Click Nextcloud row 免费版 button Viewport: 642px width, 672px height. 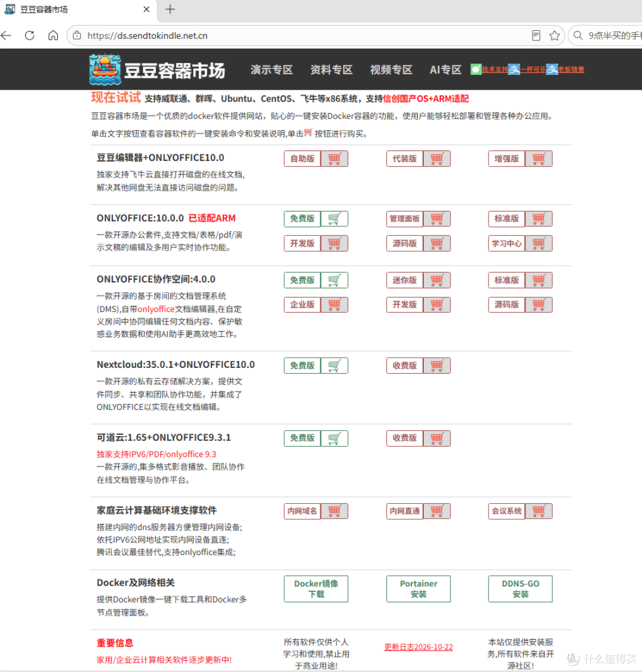click(x=303, y=365)
